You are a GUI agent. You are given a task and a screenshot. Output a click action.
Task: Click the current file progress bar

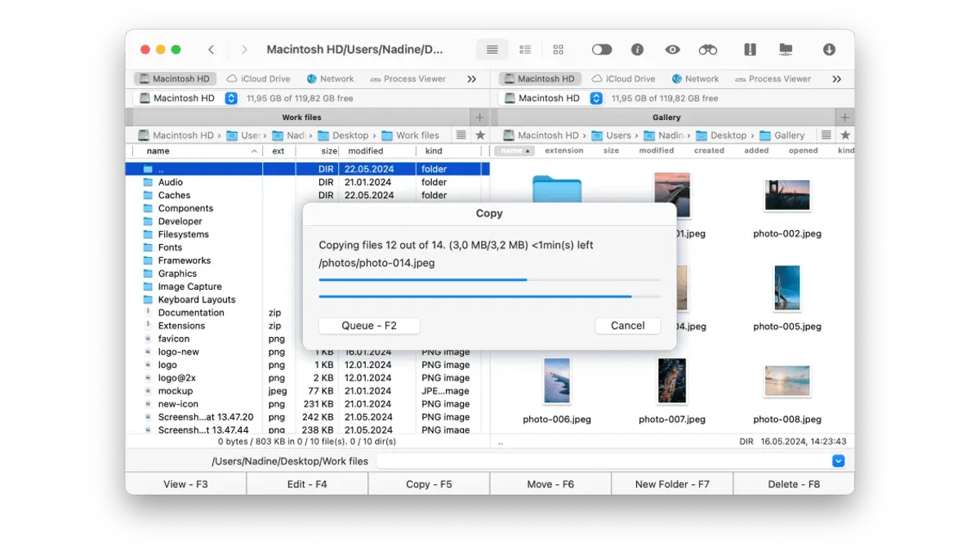(489, 280)
